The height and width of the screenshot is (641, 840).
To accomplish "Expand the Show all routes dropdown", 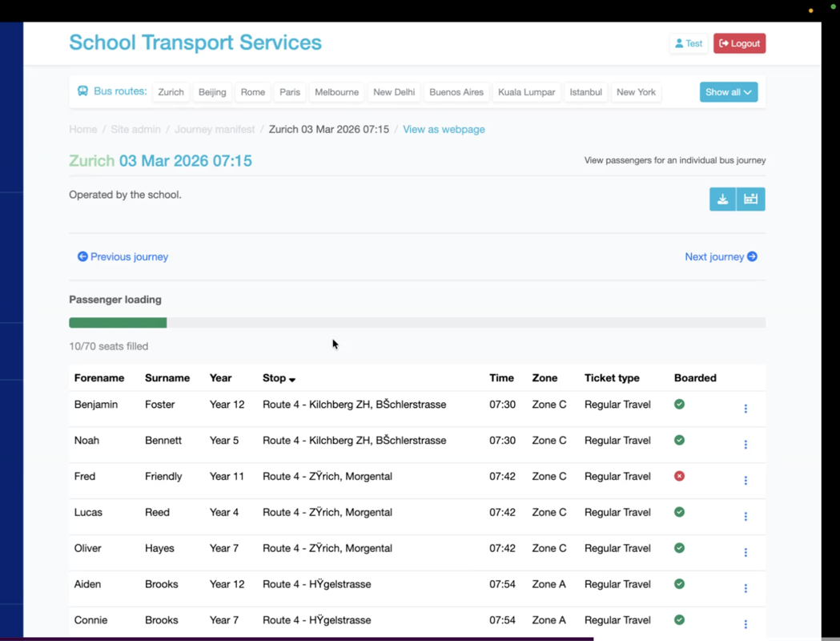I will tap(728, 91).
